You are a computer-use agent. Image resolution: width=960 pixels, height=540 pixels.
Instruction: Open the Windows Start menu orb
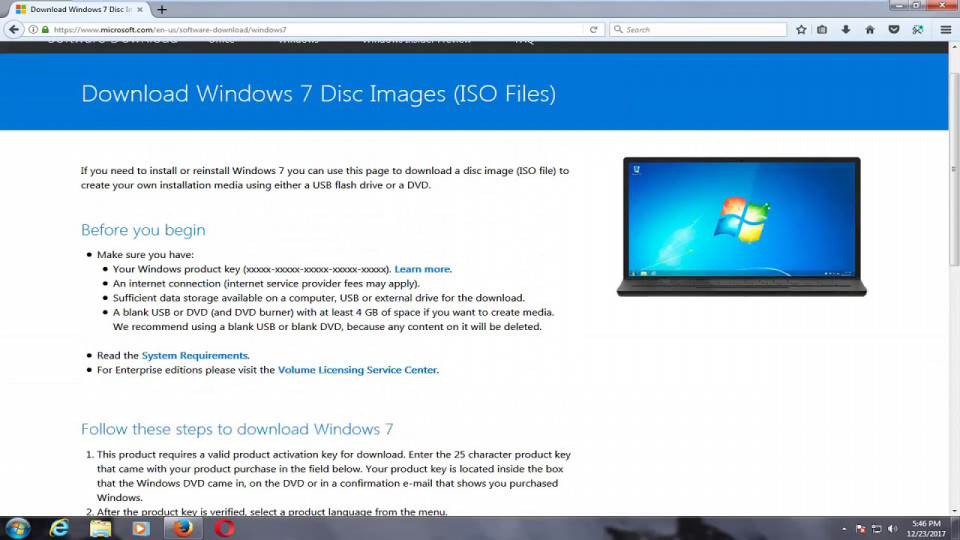click(17, 528)
